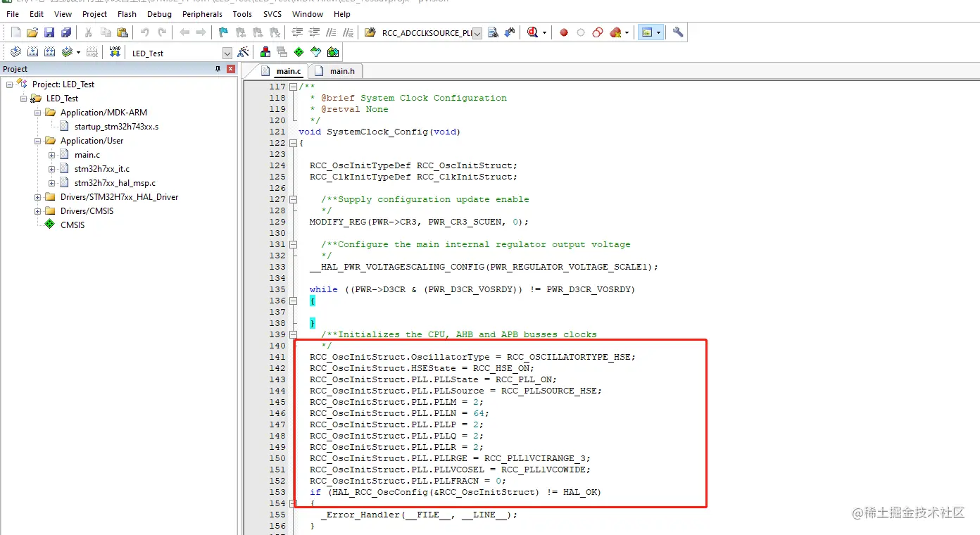Insert a breakpoint with the red dot icon
Image resolution: width=980 pixels, height=535 pixels.
(x=564, y=32)
